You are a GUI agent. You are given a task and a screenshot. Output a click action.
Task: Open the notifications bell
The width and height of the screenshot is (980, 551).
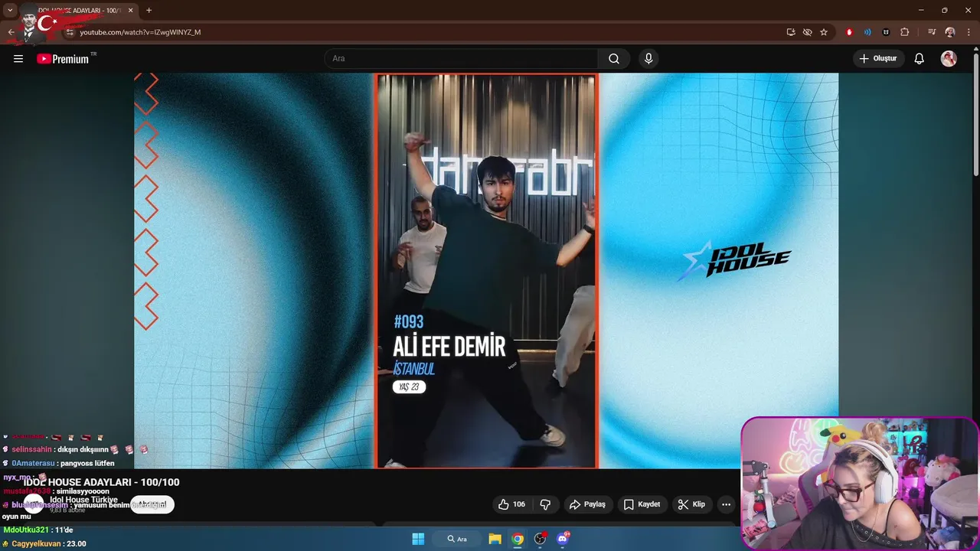click(920, 59)
